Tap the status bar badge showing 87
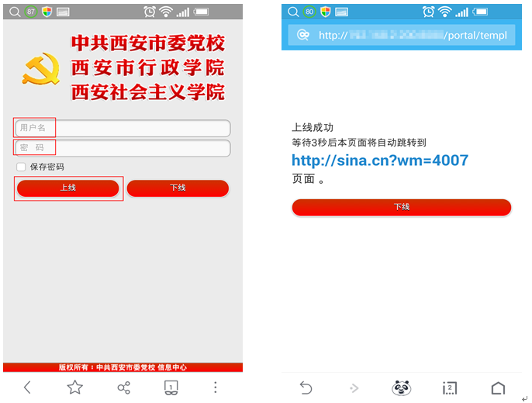The width and height of the screenshot is (532, 403). pyautogui.click(x=30, y=12)
